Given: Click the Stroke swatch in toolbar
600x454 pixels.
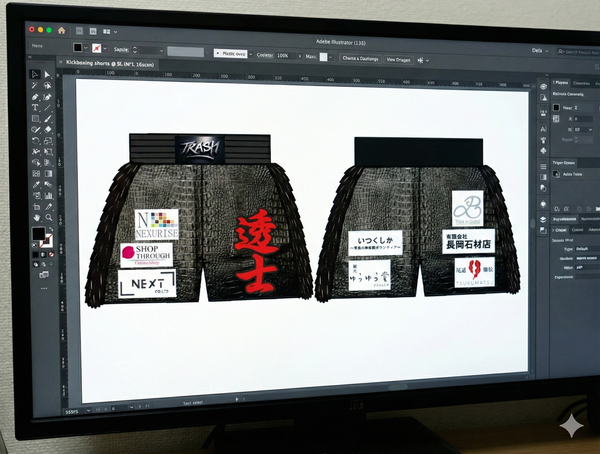Looking at the screenshot, I should tap(47, 241).
